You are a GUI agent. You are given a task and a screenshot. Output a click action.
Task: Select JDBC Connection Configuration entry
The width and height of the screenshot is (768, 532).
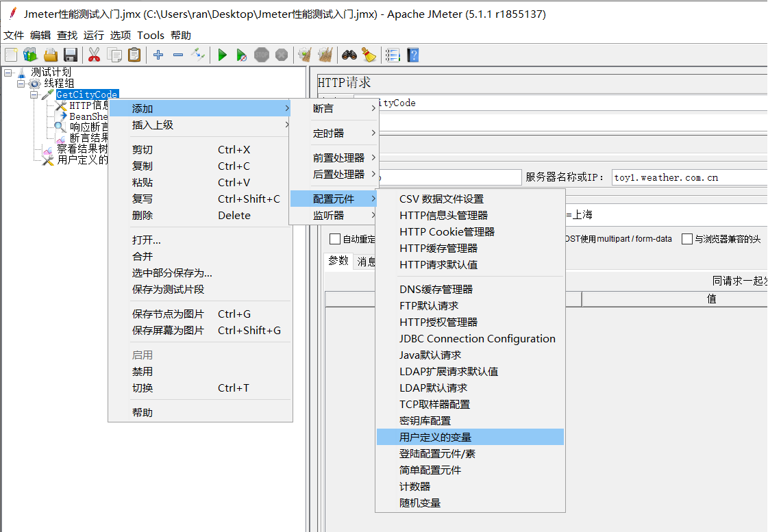pyautogui.click(x=470, y=339)
